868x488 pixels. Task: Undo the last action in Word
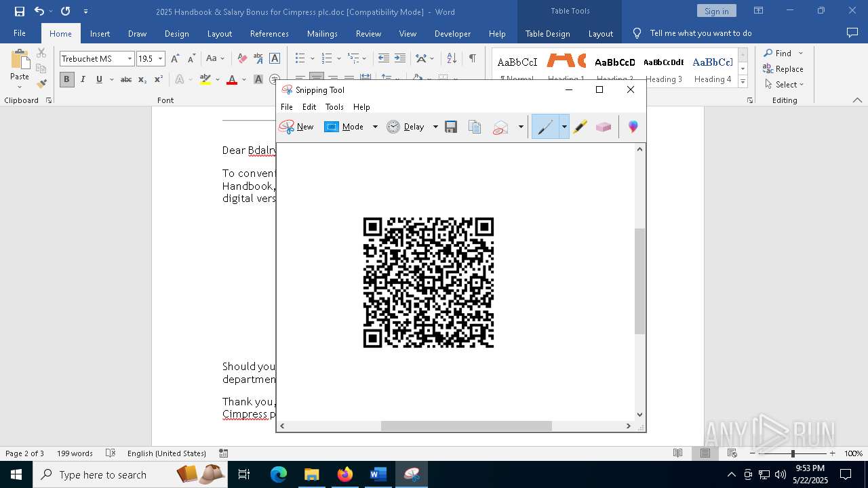(x=39, y=12)
